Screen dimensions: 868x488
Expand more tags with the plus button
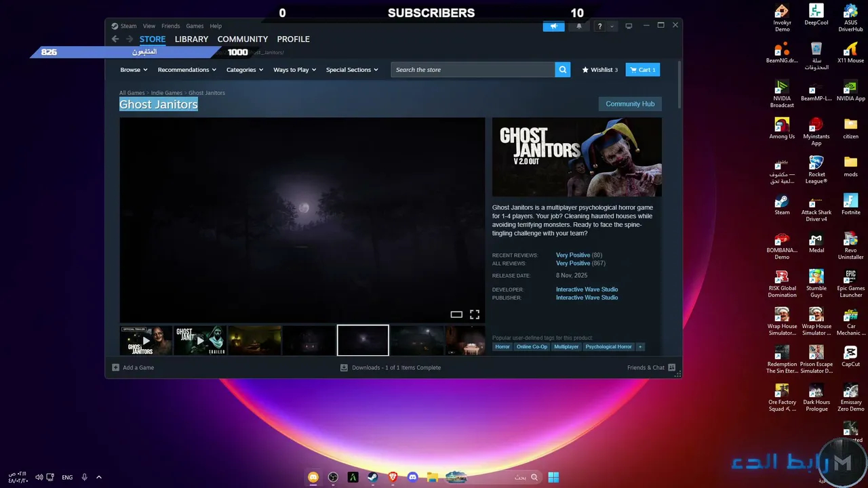click(x=640, y=347)
